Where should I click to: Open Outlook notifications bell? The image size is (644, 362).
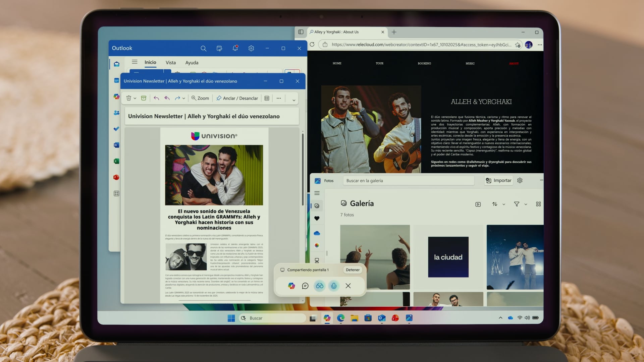235,48
